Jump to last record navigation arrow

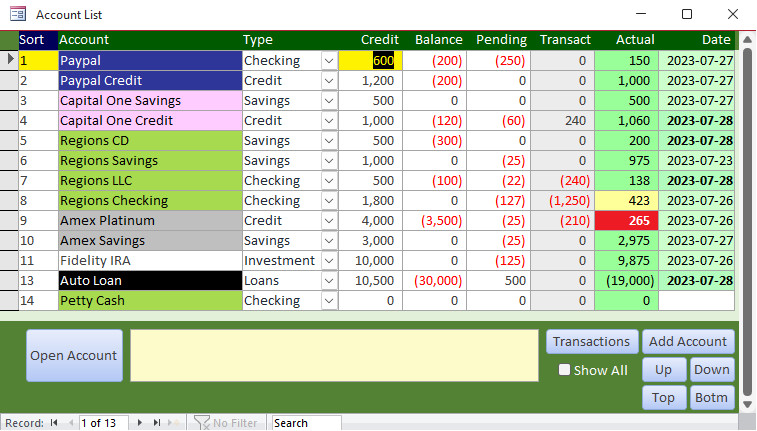point(156,423)
